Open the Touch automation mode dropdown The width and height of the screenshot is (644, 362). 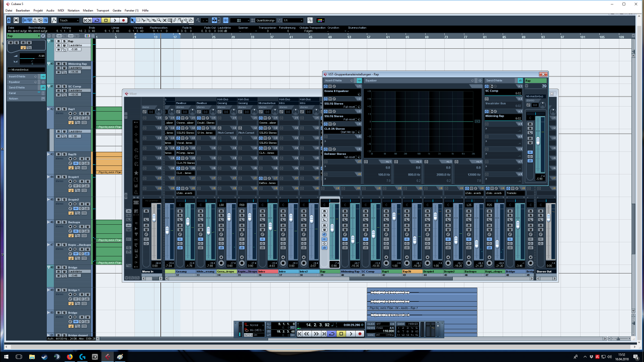coord(69,21)
